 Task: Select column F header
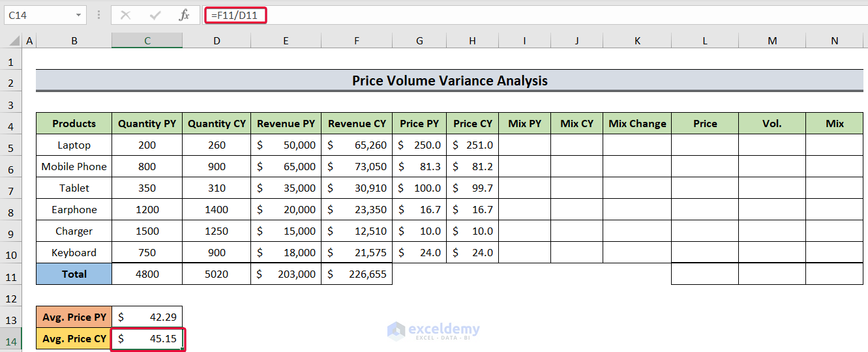357,40
